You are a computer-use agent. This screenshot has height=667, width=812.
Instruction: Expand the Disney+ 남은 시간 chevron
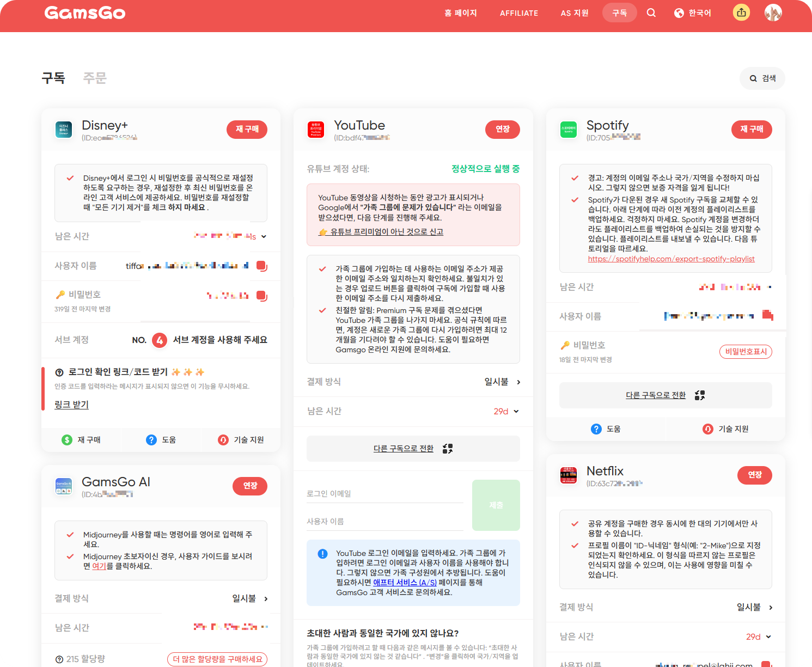pos(264,236)
